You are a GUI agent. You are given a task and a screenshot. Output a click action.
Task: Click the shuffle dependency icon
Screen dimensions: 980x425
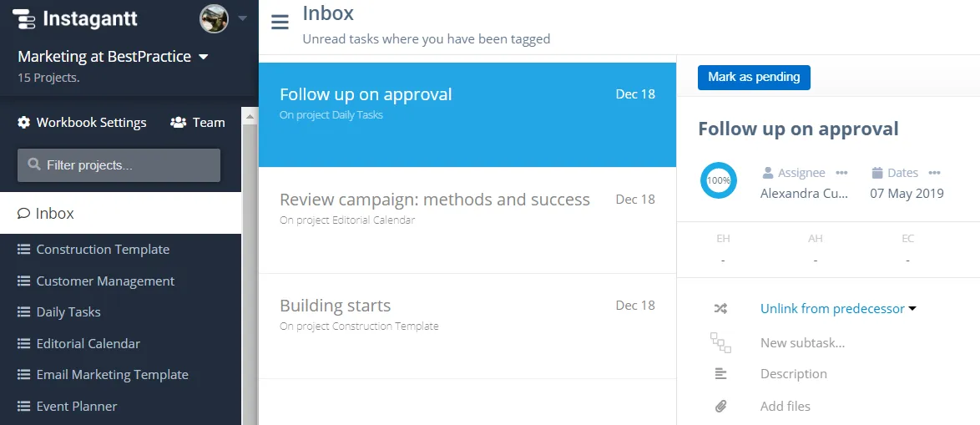720,309
